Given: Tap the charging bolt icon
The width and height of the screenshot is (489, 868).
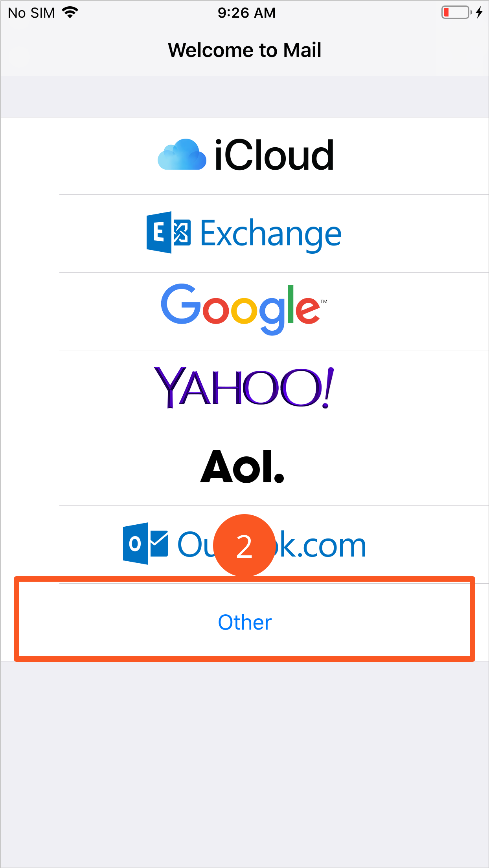Looking at the screenshot, I should pos(479,13).
